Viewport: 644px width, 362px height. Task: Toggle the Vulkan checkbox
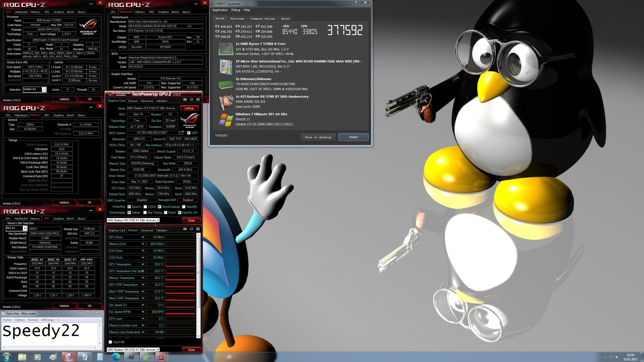coord(129,213)
